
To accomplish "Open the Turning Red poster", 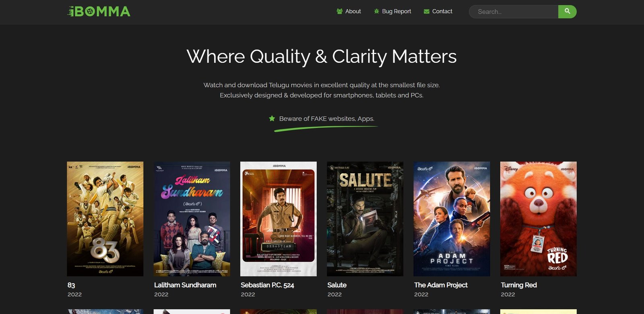I will coord(539,219).
